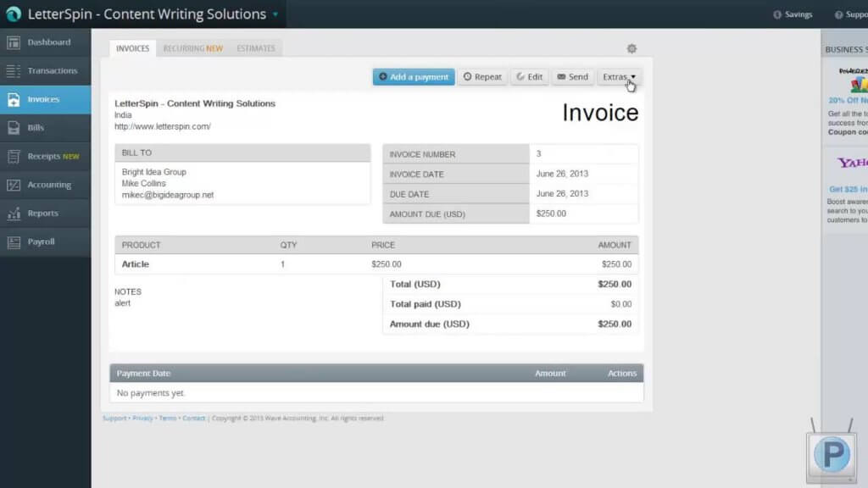The width and height of the screenshot is (868, 488).
Task: Open the Savings link in header
Action: pyautogui.click(x=798, y=14)
